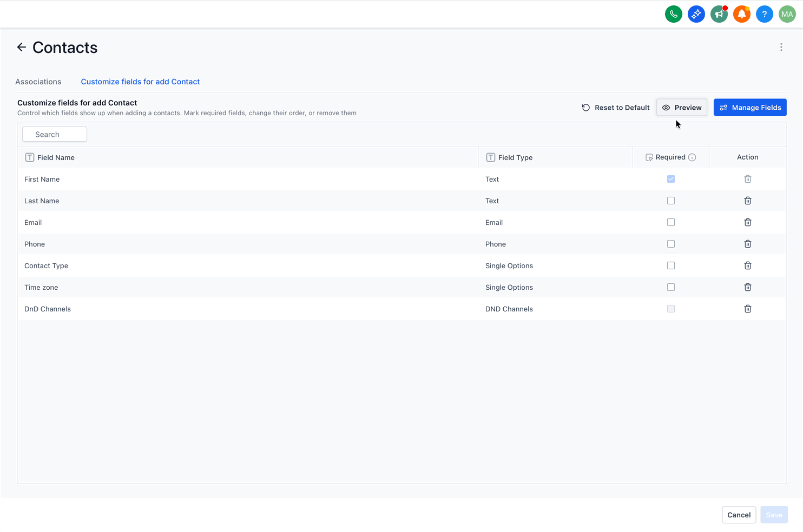This screenshot has width=803, height=532.
Task: Select Customize fields for add Contact tab
Action: 140,82
